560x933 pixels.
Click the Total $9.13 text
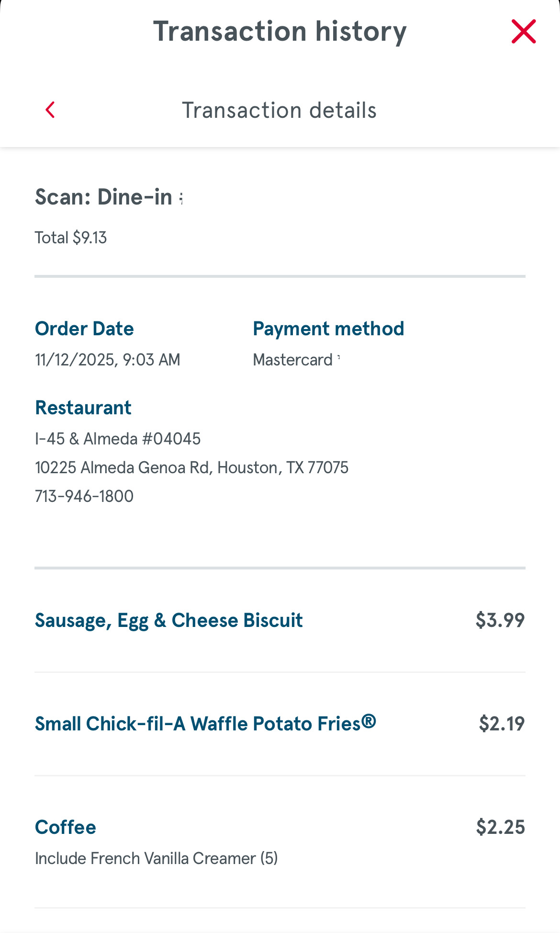click(x=71, y=238)
